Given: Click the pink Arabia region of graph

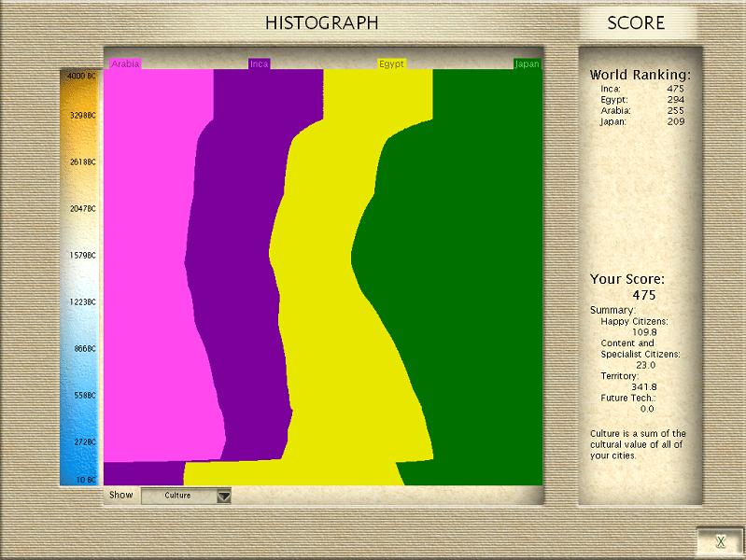Looking at the screenshot, I should (149, 280).
